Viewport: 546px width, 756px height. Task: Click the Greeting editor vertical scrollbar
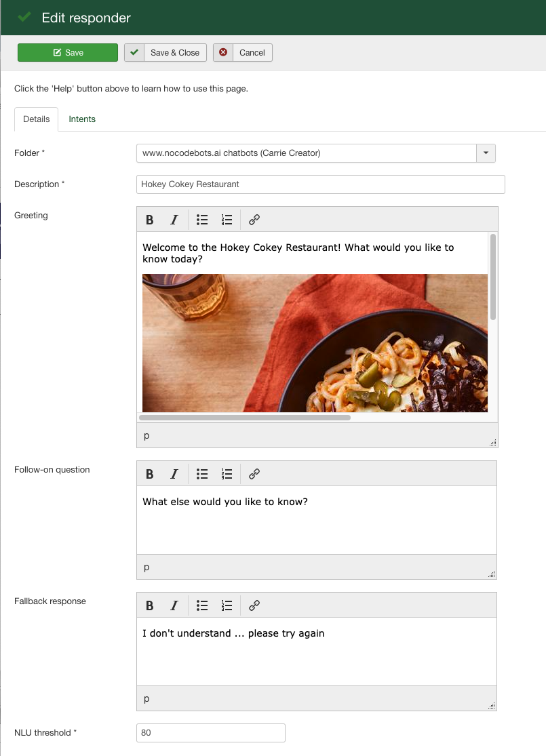pos(493,277)
